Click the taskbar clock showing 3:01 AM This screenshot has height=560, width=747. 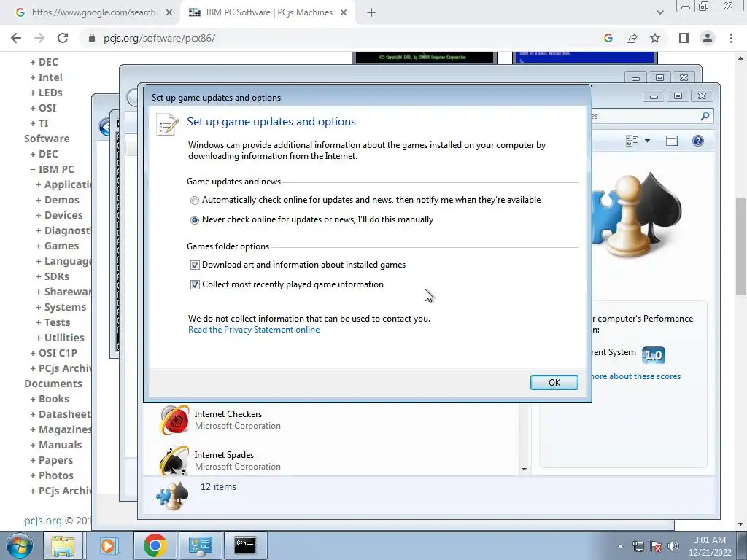[710, 546]
